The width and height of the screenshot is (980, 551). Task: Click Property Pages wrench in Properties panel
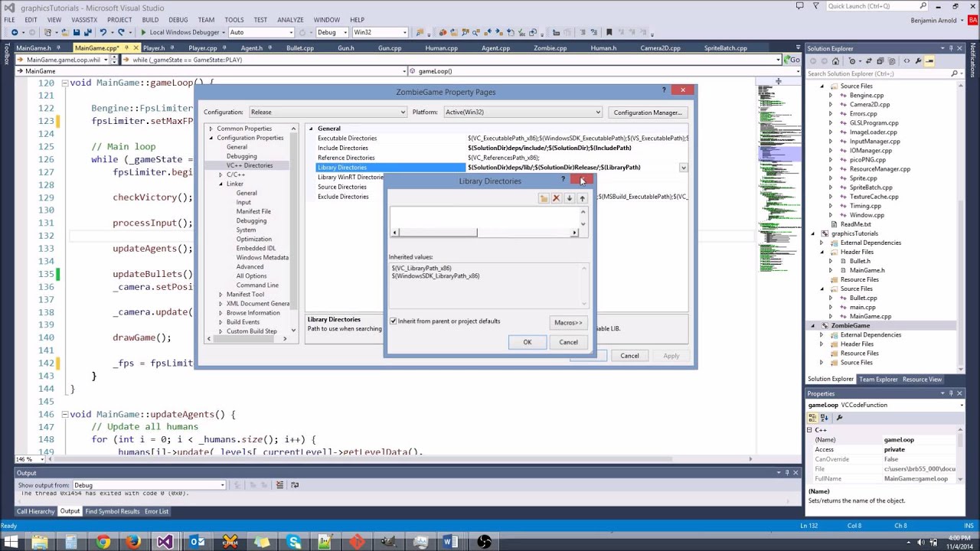tap(839, 418)
